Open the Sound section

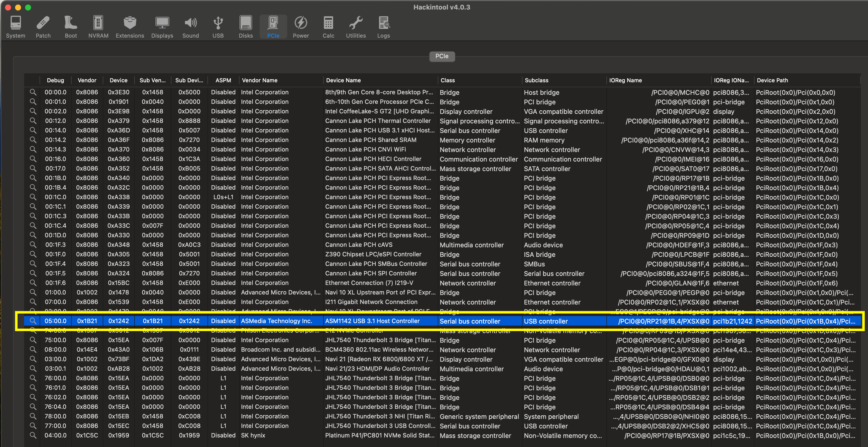click(x=191, y=27)
